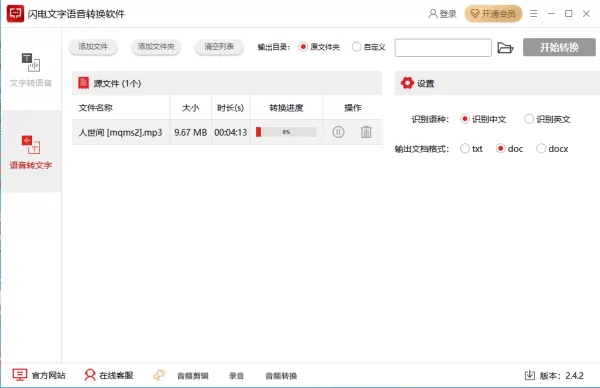Click the 00:04:13 duration cell
The image size is (600, 388).
tap(230, 132)
